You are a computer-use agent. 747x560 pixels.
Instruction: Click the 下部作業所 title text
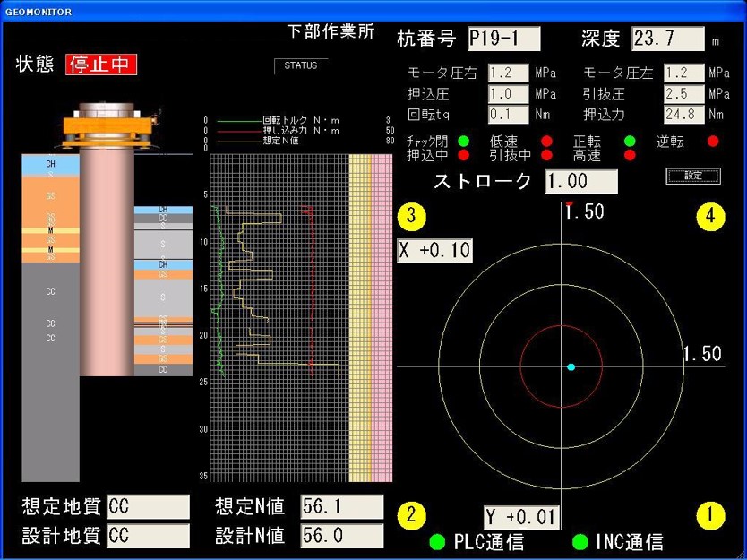coord(331,31)
